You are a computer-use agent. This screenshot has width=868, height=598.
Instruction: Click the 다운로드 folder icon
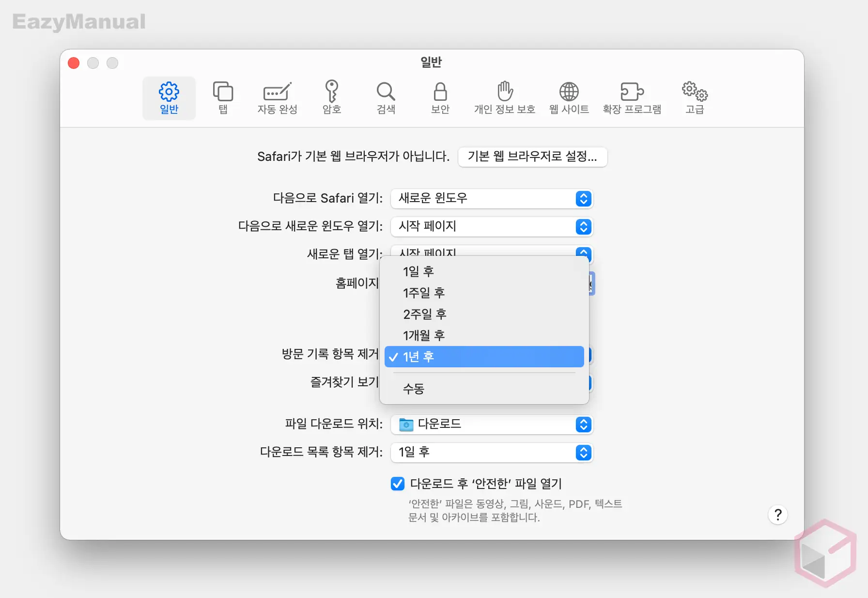pyautogui.click(x=406, y=425)
